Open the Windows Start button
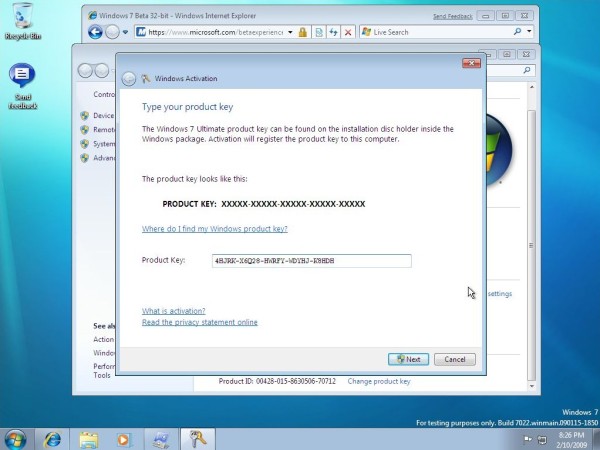 click(x=16, y=439)
